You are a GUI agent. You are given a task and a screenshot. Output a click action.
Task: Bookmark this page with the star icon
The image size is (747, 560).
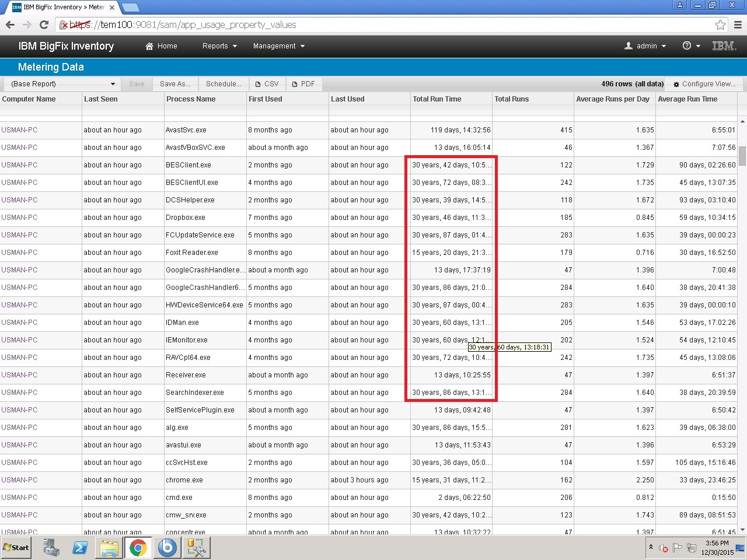(721, 24)
